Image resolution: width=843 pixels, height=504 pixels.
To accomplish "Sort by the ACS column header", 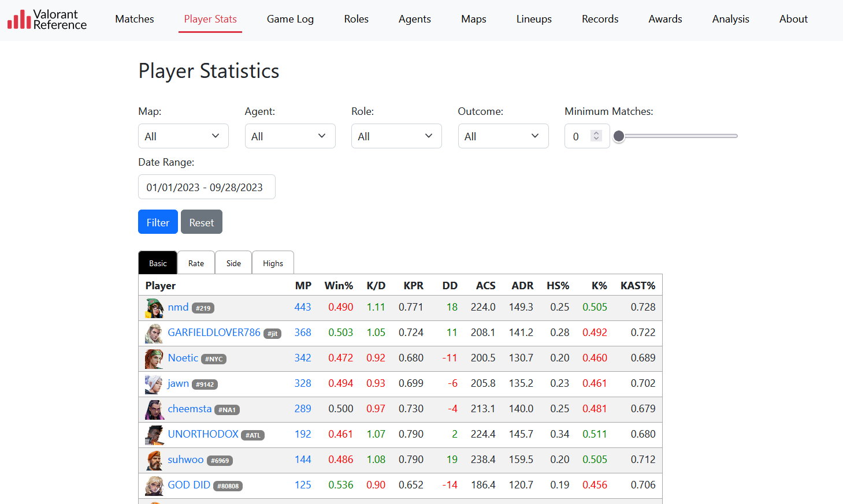I will point(486,286).
